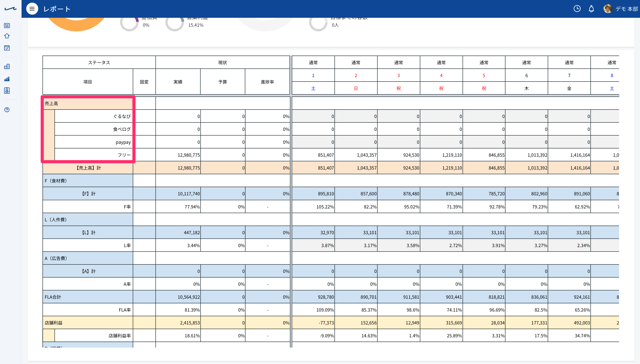Open the bar chart report sidebar icon
640x364 pixels.
pos(7,79)
